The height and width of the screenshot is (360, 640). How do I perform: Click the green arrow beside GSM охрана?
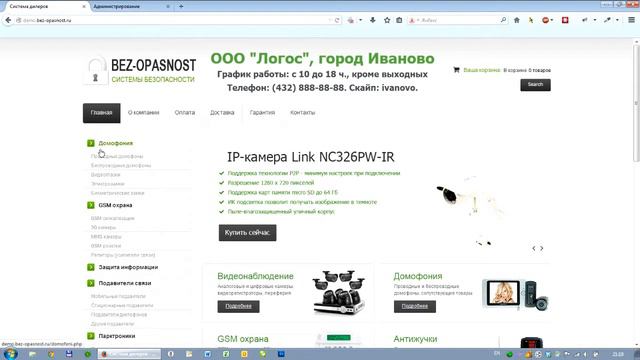point(91,205)
